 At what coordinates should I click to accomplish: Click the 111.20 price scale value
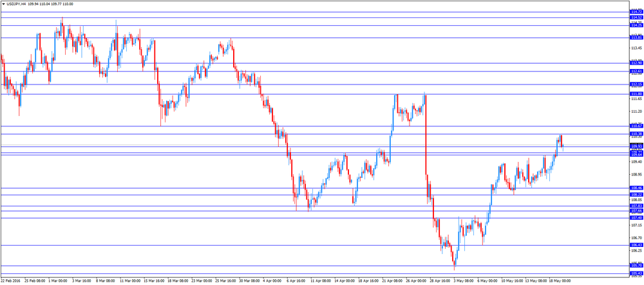tap(636, 112)
